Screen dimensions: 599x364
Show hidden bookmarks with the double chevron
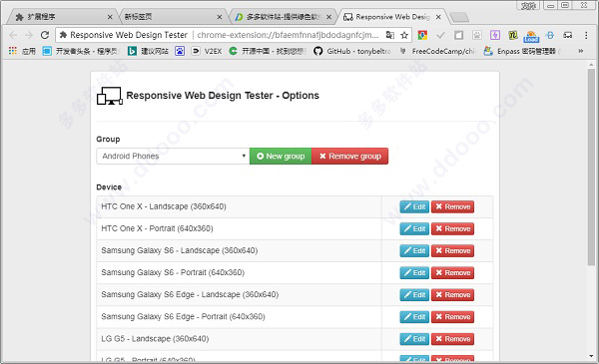(x=581, y=51)
